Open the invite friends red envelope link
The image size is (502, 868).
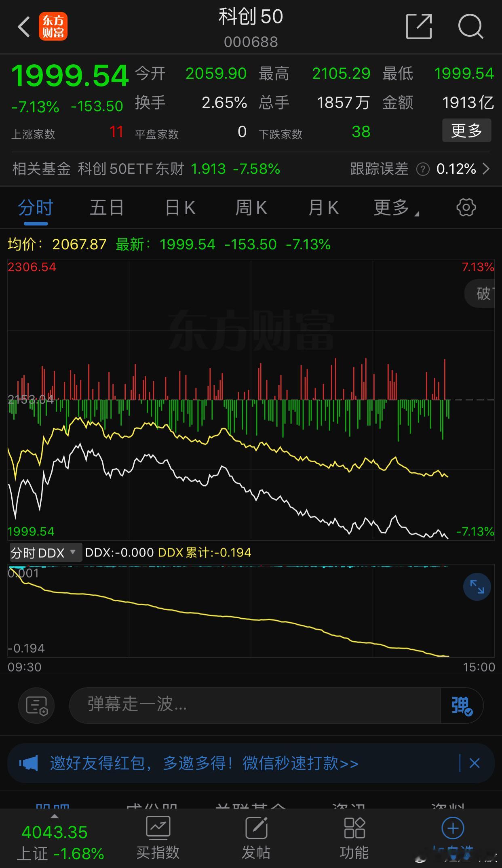204,763
